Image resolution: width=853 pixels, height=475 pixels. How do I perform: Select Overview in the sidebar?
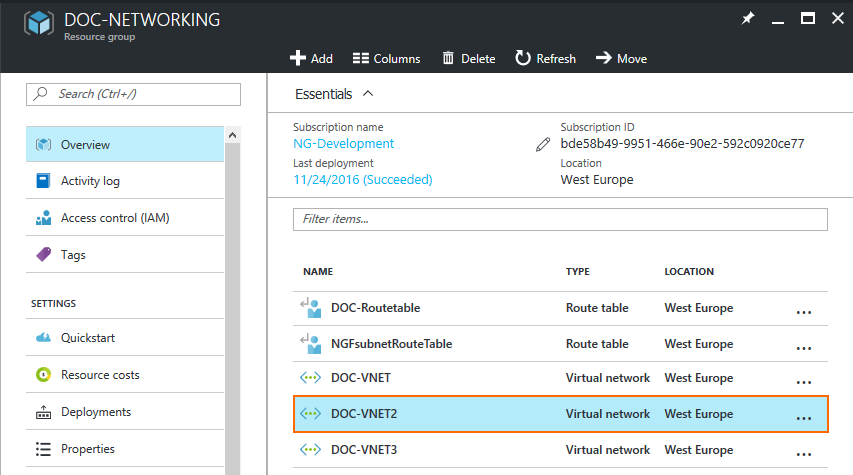[x=125, y=145]
